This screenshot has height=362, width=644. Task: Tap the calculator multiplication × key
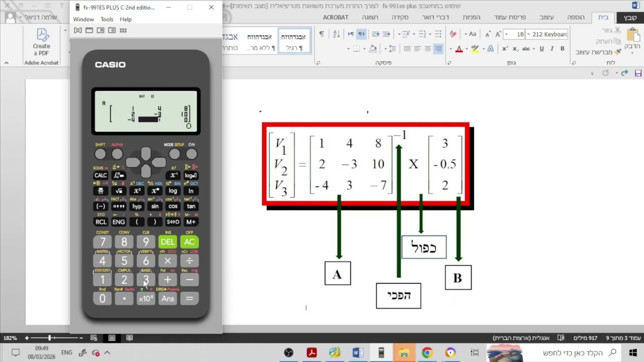168,261
